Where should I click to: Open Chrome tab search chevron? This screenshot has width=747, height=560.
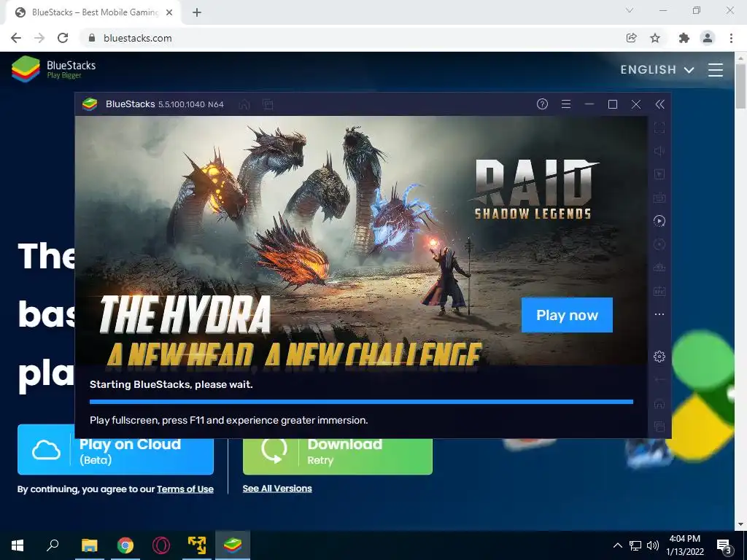[630, 10]
